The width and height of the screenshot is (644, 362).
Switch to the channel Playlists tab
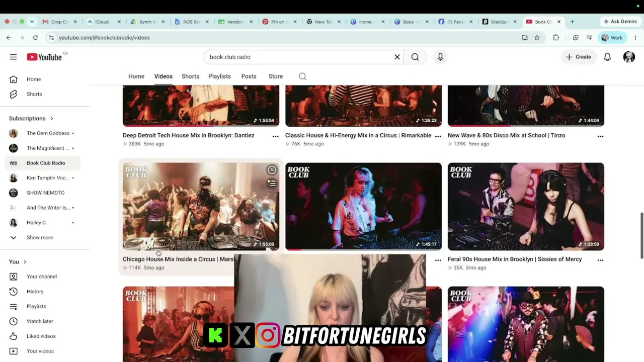coord(219,76)
